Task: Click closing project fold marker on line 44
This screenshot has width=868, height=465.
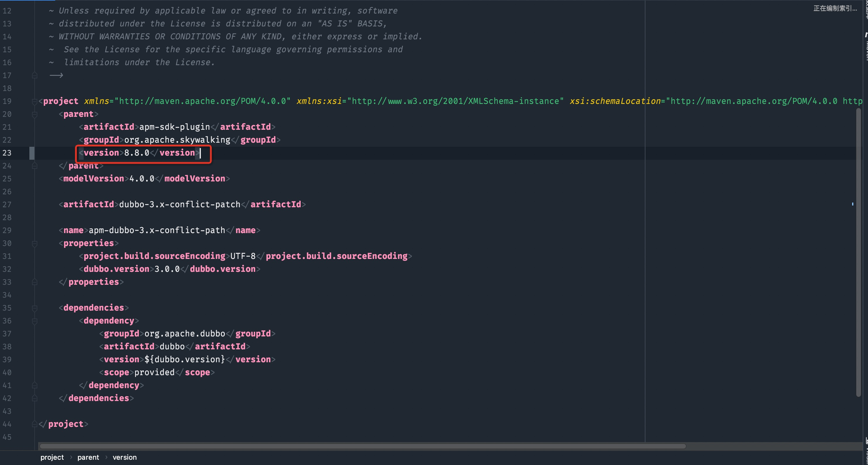Action: tap(34, 424)
